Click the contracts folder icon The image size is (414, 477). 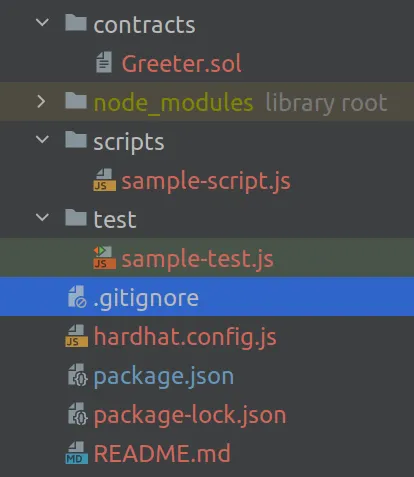point(76,23)
